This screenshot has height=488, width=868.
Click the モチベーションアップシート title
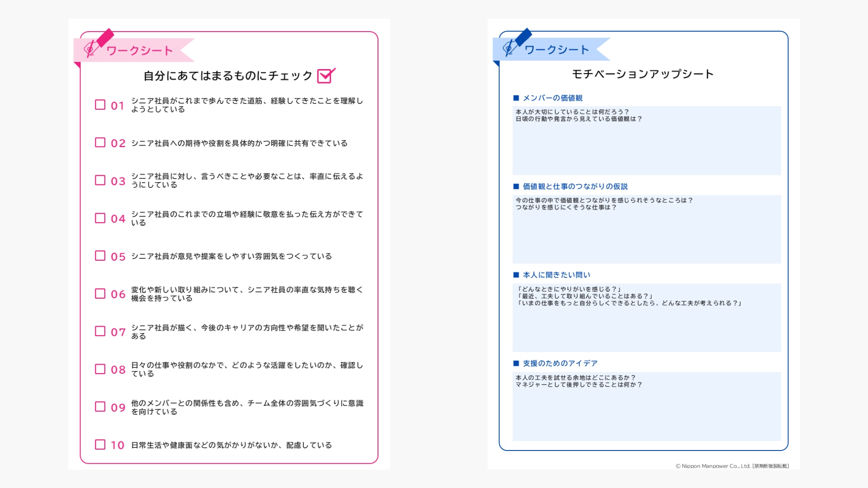[642, 74]
